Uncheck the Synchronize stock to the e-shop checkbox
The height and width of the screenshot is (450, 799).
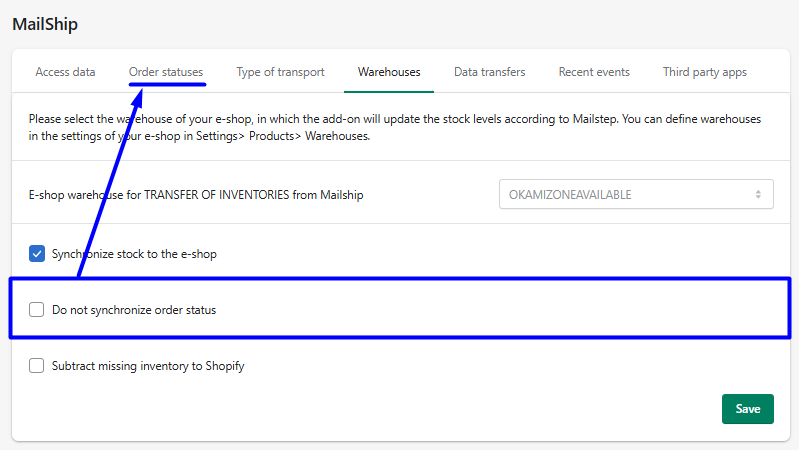click(x=37, y=254)
